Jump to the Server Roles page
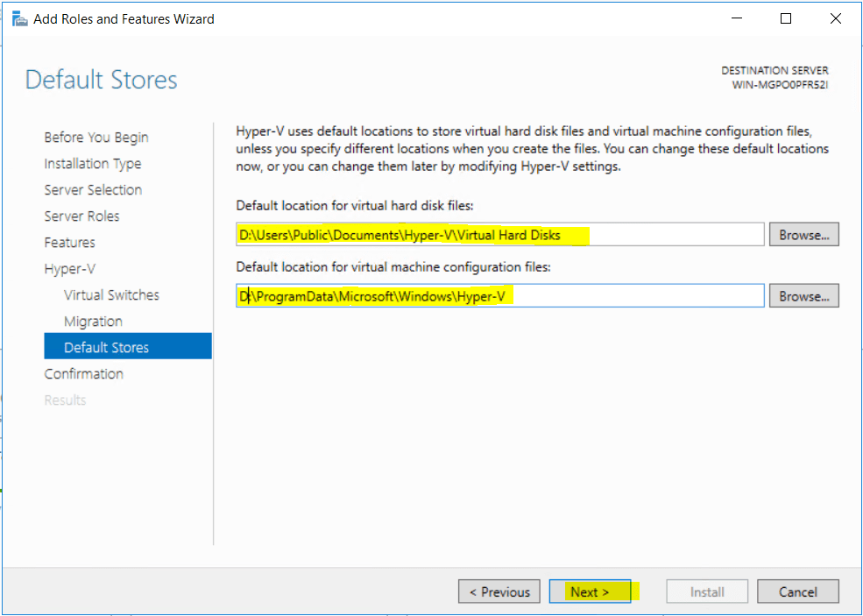Screen dimensions: 863x616 (82, 216)
